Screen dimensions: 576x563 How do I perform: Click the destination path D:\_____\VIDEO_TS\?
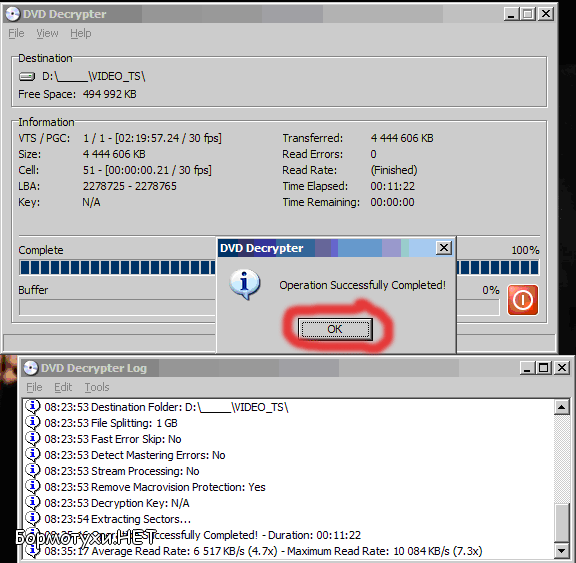(94, 76)
